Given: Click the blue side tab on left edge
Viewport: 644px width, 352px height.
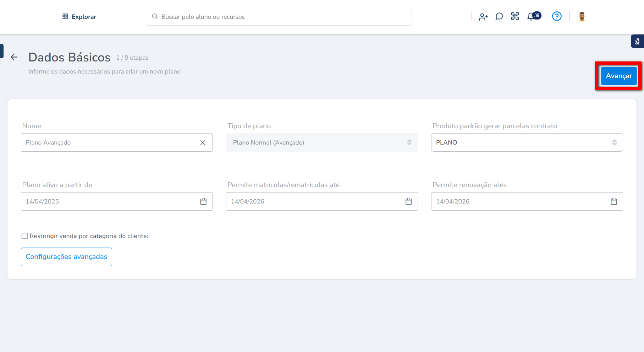Looking at the screenshot, I should click(2, 51).
